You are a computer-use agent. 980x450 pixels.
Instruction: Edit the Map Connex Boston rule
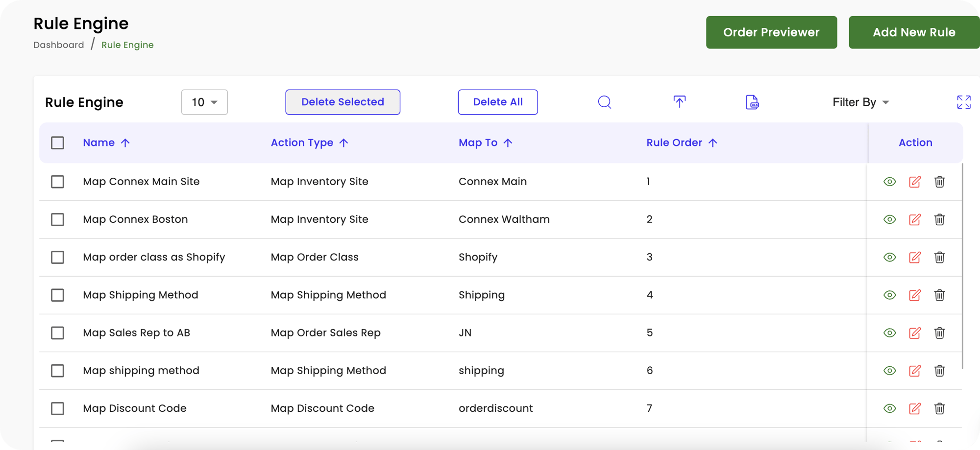(914, 219)
